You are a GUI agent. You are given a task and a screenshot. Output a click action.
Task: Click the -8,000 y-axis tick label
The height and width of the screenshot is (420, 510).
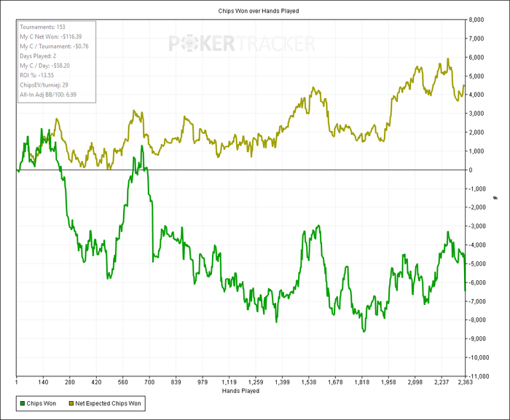coord(476,320)
